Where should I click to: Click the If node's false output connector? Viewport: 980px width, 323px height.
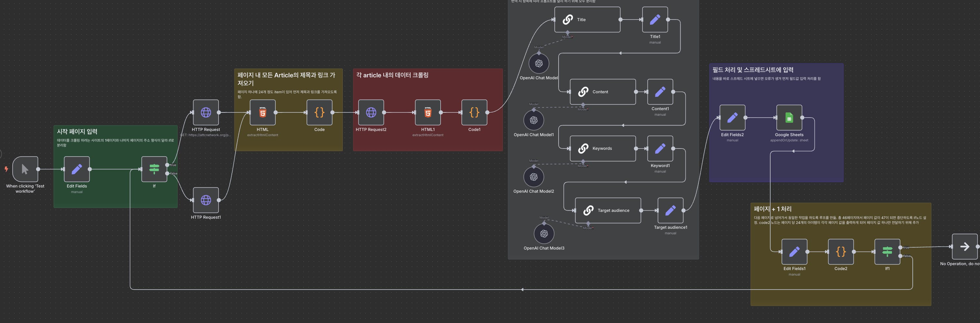167,173
